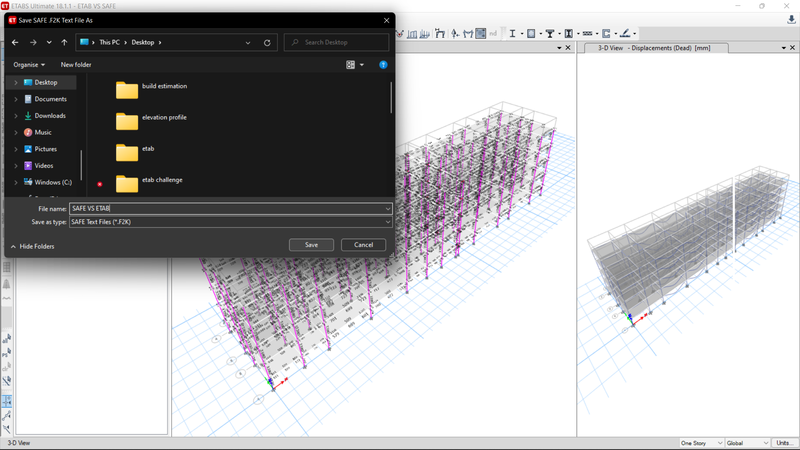Refresh the Desktop folder listing
Image resolution: width=800 pixels, height=450 pixels.
[267, 42]
